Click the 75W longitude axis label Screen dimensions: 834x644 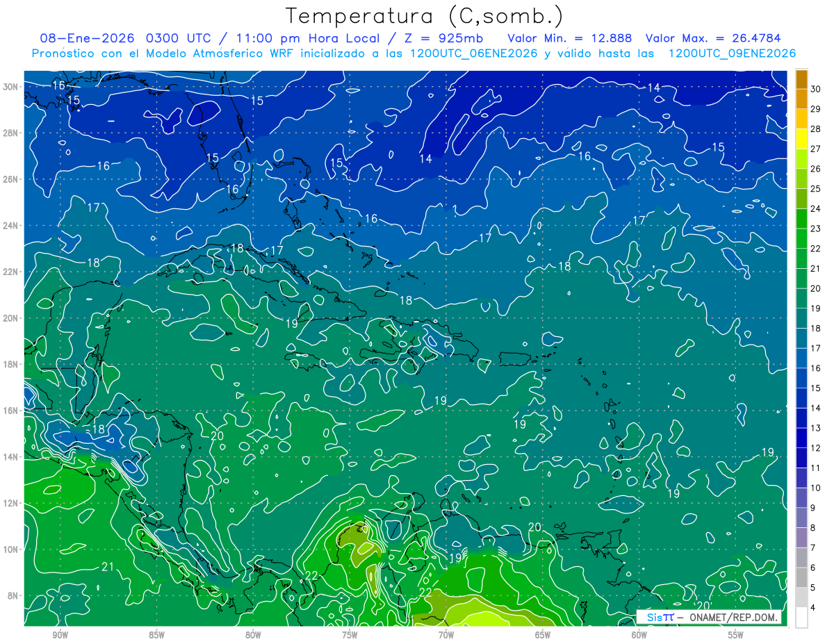[x=350, y=635]
